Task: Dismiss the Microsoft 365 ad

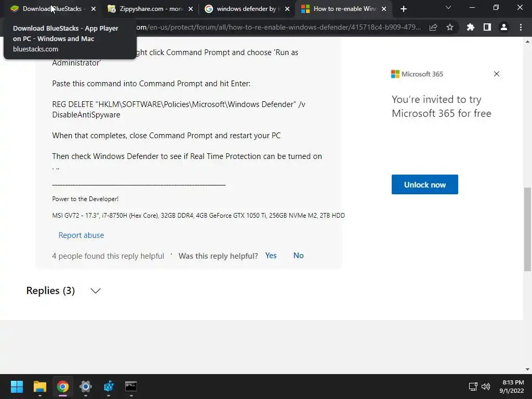Action: [x=496, y=74]
